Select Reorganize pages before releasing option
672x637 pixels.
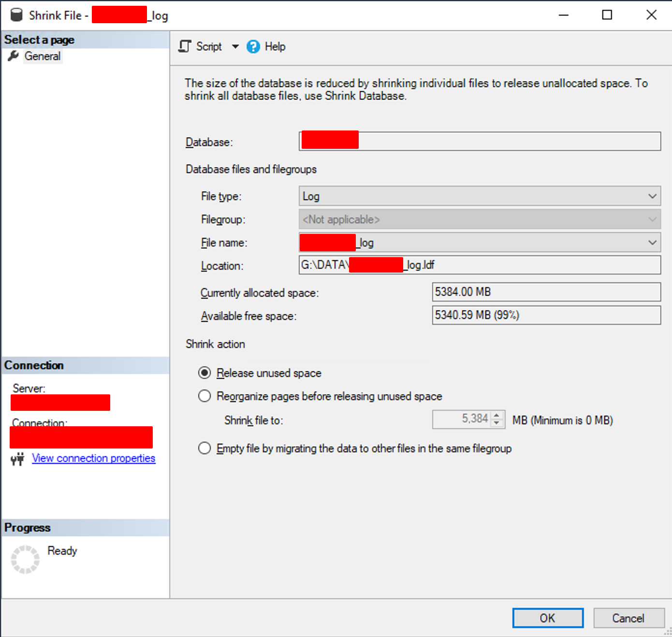click(x=205, y=396)
